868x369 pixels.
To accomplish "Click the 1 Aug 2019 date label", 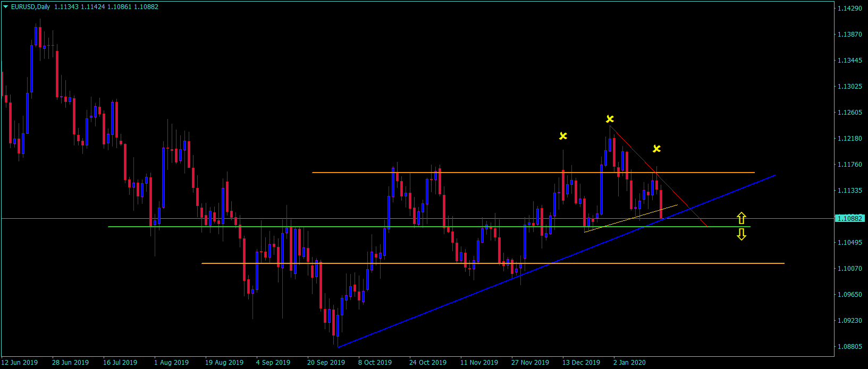I will coord(171,363).
